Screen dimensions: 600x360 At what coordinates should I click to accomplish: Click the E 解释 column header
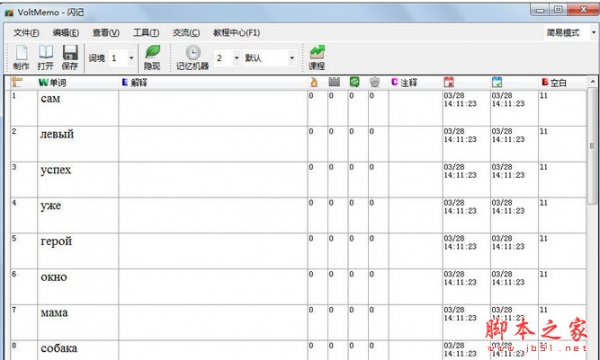(x=134, y=82)
